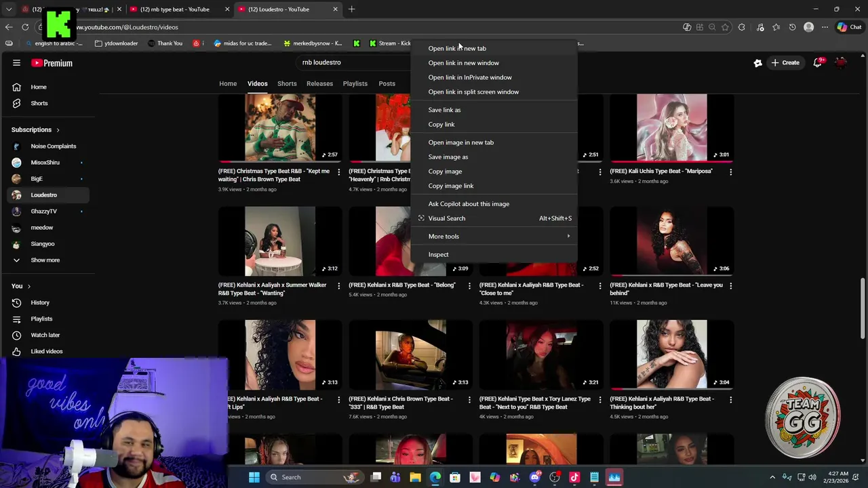This screenshot has width=868, height=488.
Task: Open the YouTube notifications bell
Action: 818,62
